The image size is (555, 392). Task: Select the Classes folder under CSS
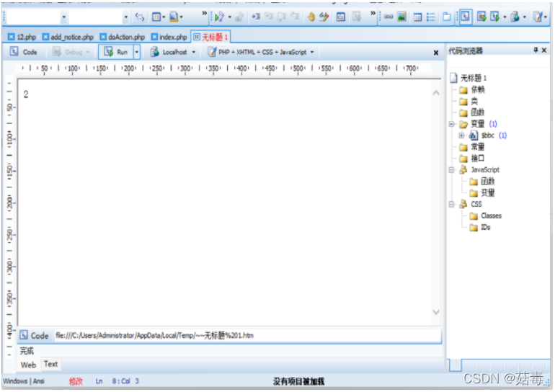coord(485,215)
